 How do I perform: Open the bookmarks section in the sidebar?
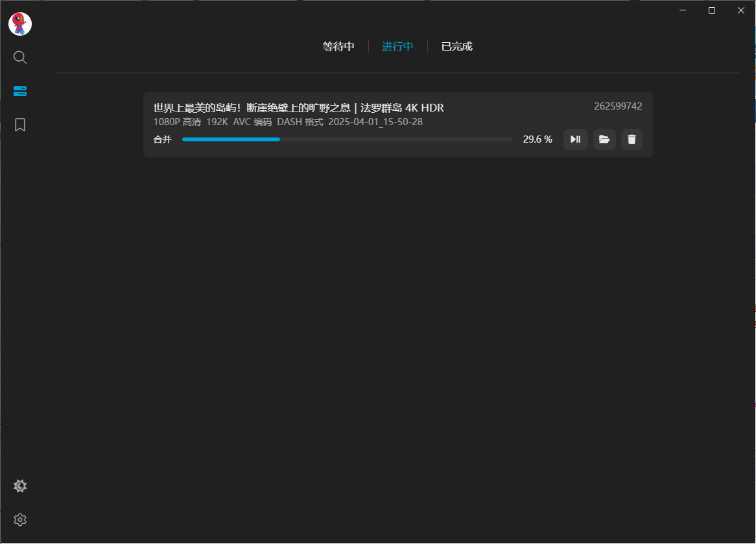pos(19,124)
